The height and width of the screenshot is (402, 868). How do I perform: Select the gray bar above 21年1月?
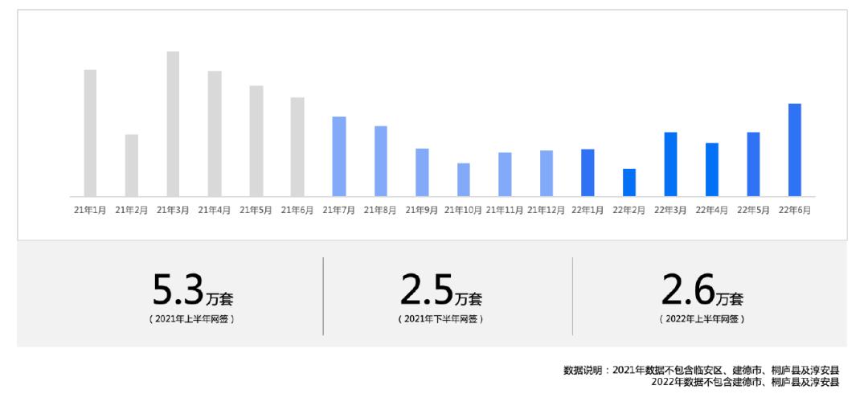(x=90, y=133)
